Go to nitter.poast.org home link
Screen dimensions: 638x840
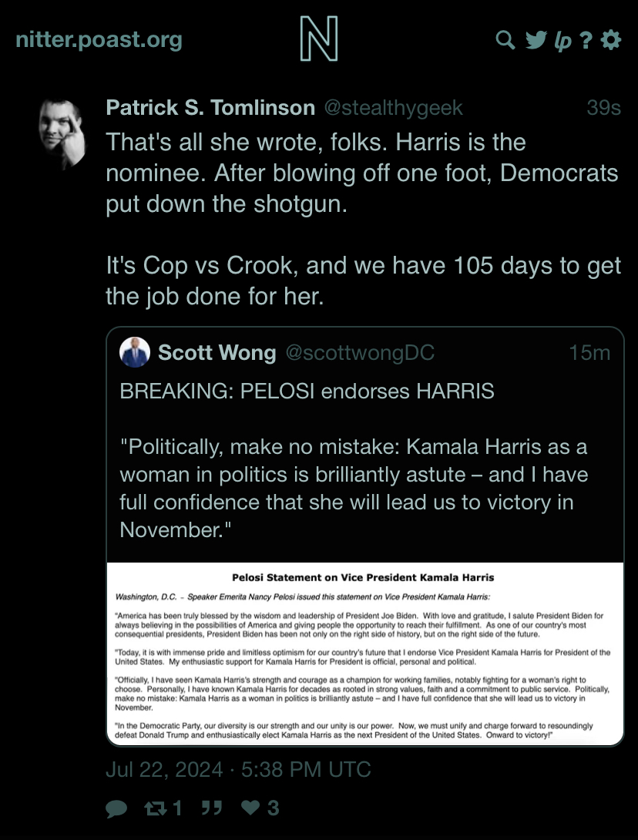[99, 39]
